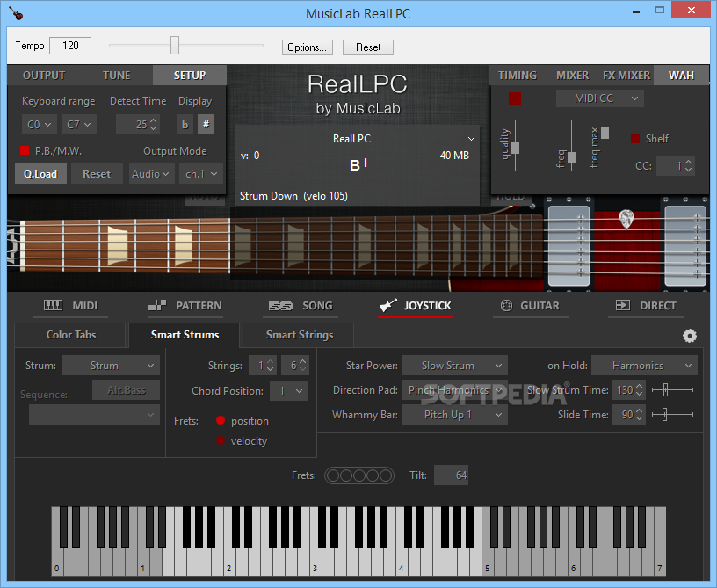Switch to the TUNE tab
The height and width of the screenshot is (588, 717).
point(116,76)
